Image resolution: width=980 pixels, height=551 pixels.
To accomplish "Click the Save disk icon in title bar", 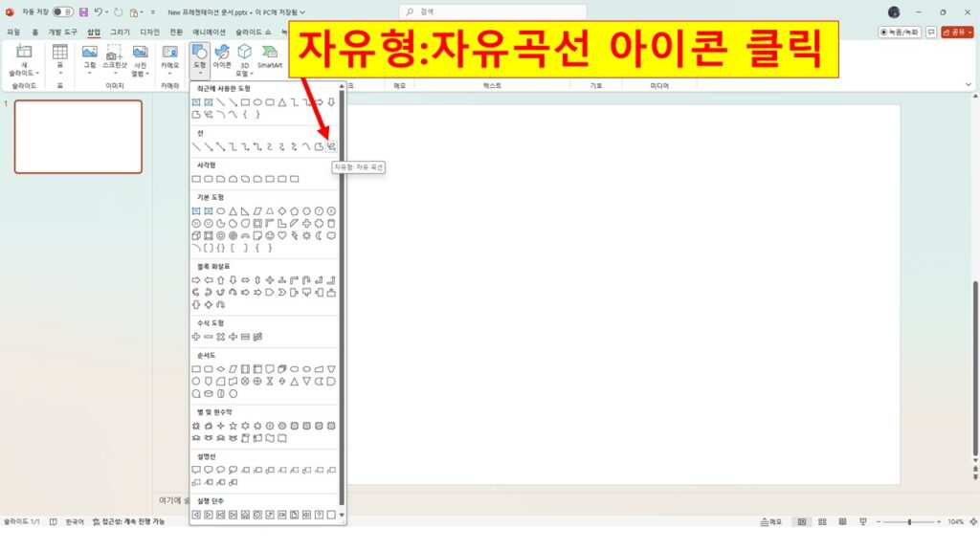I will pyautogui.click(x=83, y=11).
